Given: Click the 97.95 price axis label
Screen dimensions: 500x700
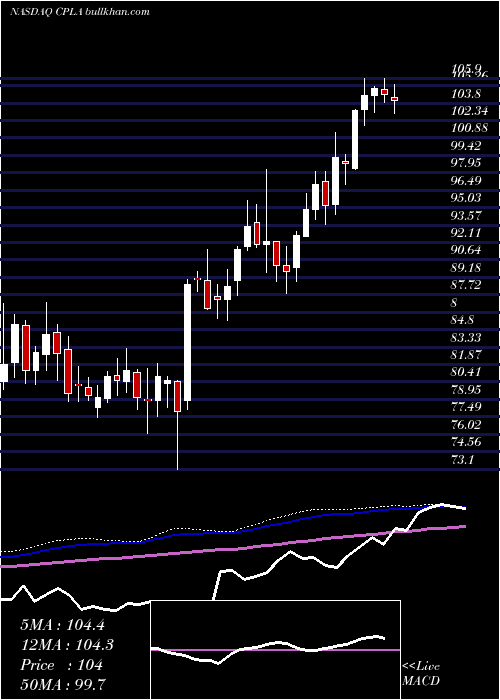Looking at the screenshot, I should 466,163.
